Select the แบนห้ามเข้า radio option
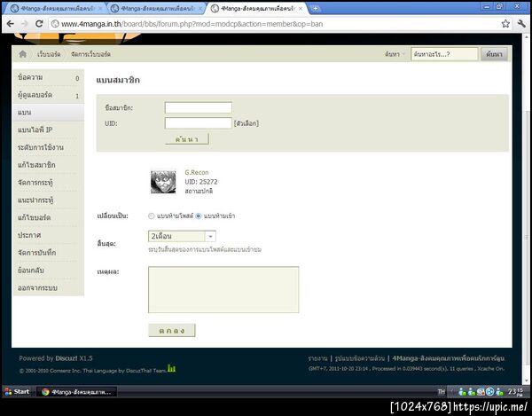Image resolution: width=532 pixels, height=416 pixels. tap(199, 216)
